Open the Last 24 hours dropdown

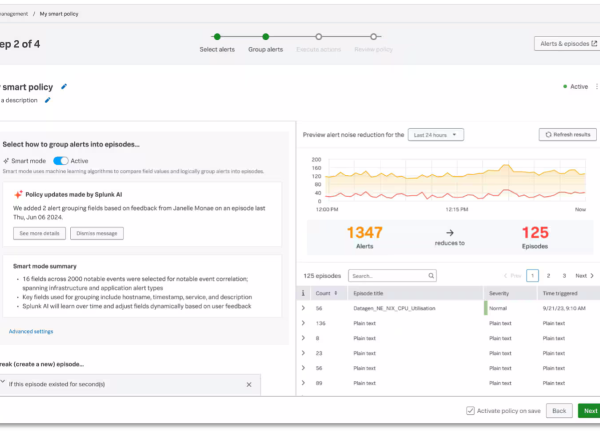[435, 135]
